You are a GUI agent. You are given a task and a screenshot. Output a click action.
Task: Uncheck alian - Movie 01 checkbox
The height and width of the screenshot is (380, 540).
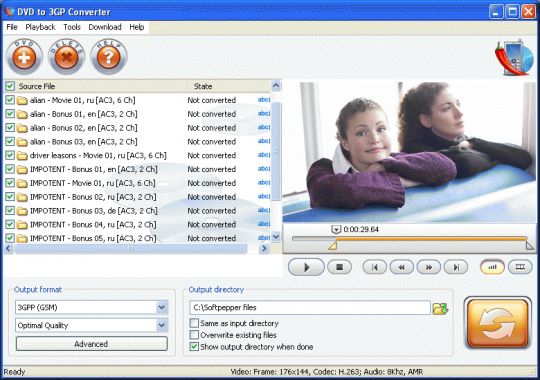[10, 100]
